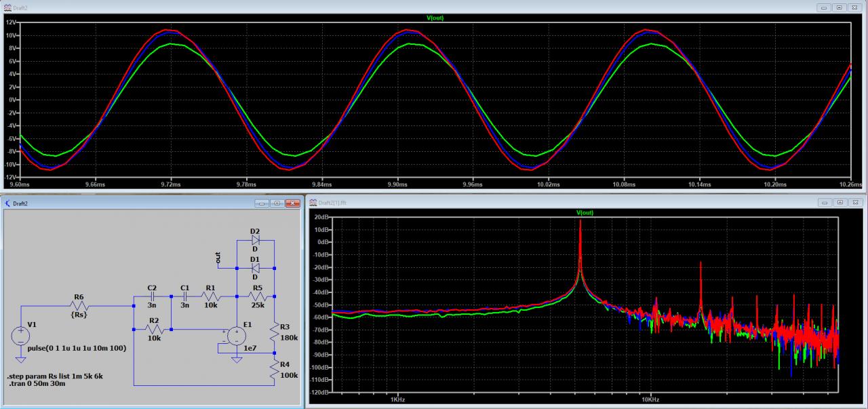
Task: Select resistor R5 symbol
Action: coord(257,296)
